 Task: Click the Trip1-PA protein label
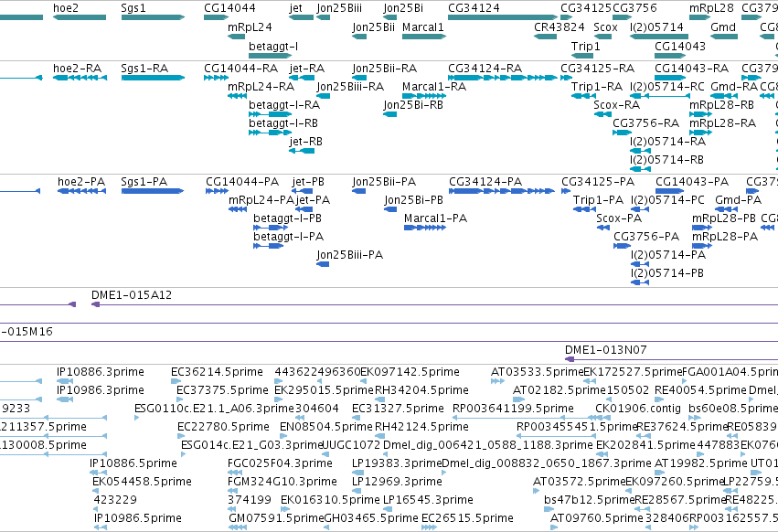click(598, 200)
